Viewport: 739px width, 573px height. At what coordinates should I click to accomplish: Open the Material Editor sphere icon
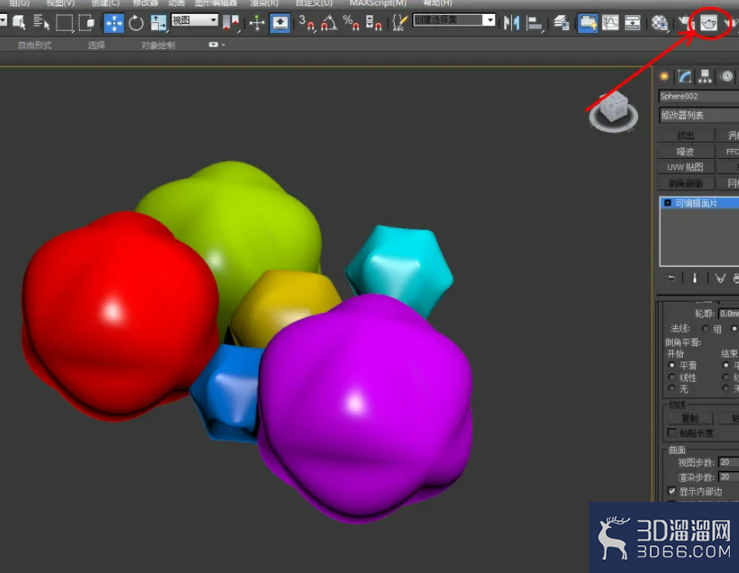pyautogui.click(x=659, y=22)
